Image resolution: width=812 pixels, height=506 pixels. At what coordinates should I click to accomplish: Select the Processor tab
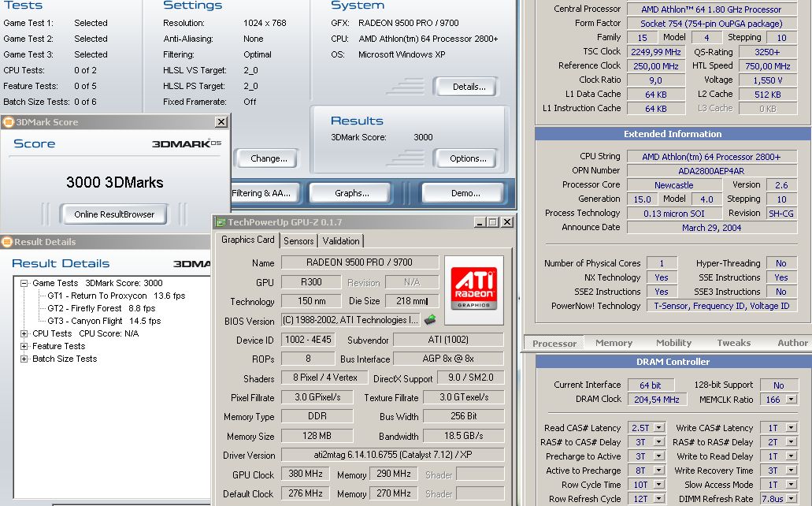(554, 343)
